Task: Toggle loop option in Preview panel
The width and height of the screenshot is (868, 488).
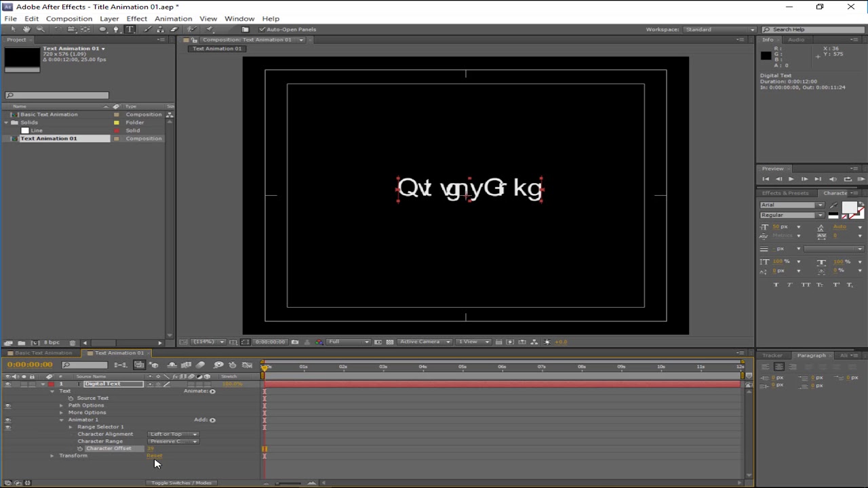Action: [848, 179]
